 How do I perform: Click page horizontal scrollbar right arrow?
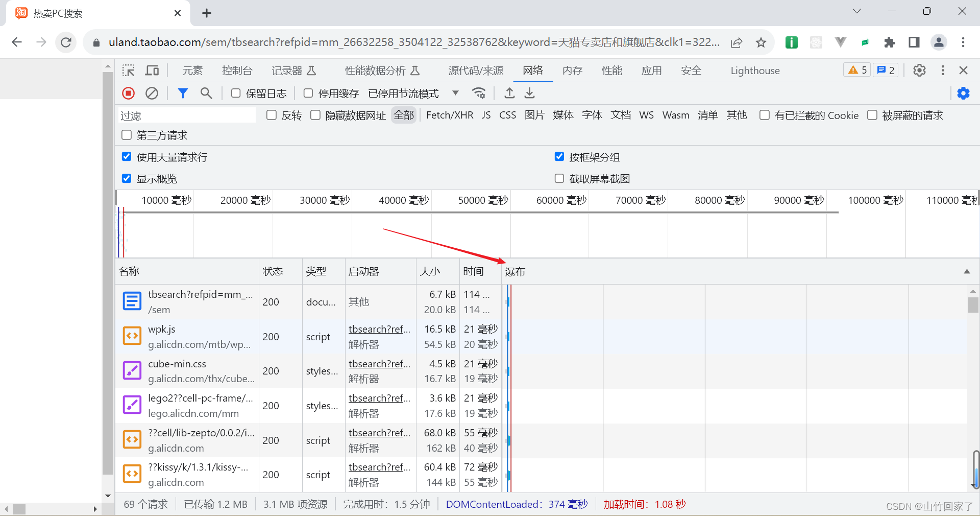point(95,509)
